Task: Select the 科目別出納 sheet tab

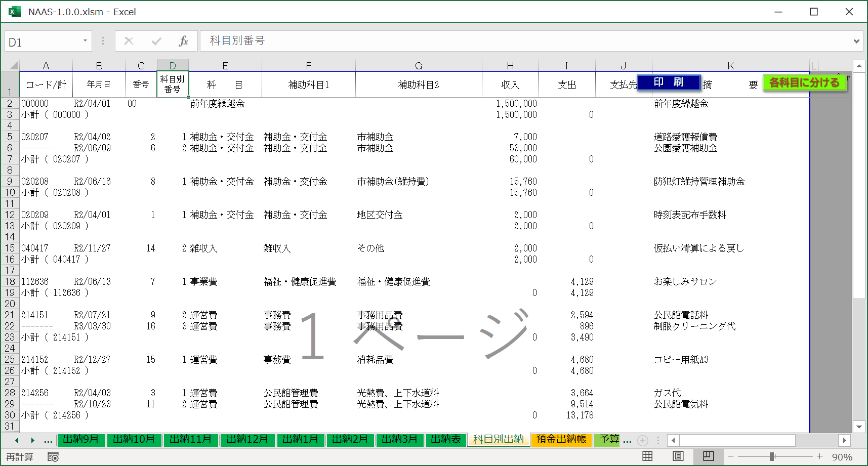Action: [x=499, y=439]
